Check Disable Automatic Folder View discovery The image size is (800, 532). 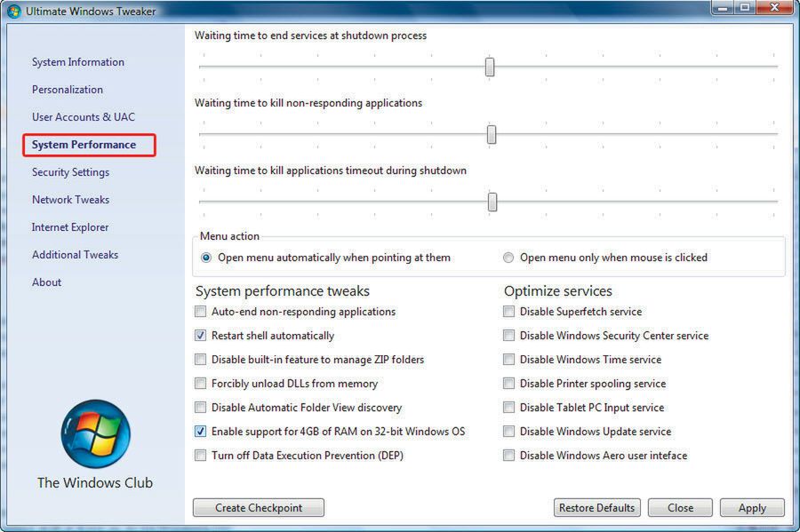(201, 407)
